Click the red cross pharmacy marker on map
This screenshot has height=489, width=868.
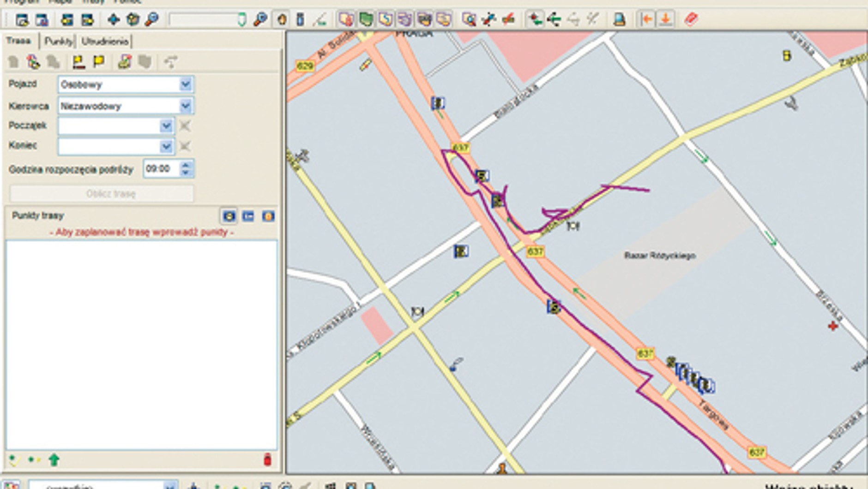pos(832,326)
